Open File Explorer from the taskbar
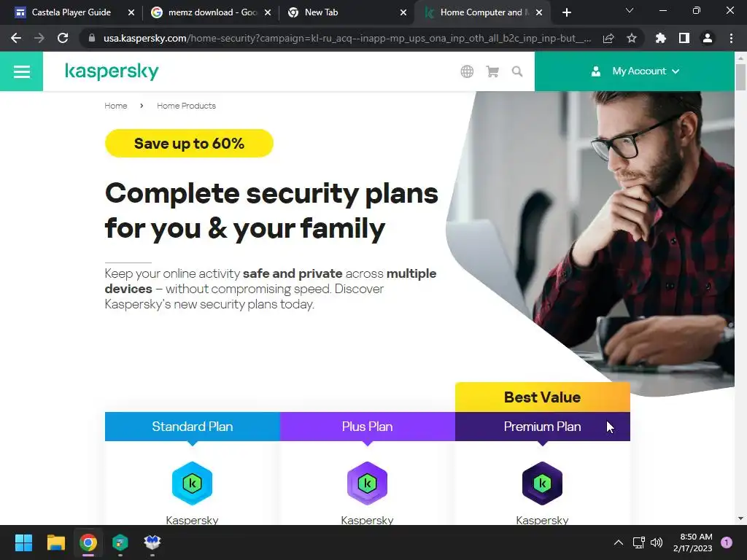 pos(55,542)
